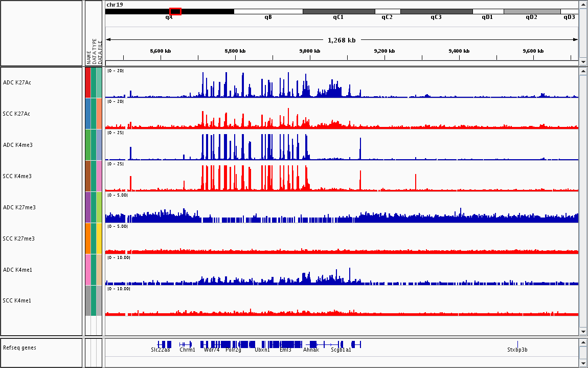588x368 pixels.
Task: Click the qC1 band on the chromosome ideogram
Action: pos(338,11)
